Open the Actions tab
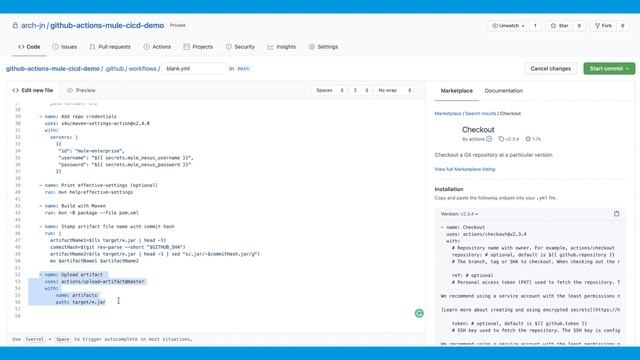This screenshot has width=640, height=360. point(157,47)
